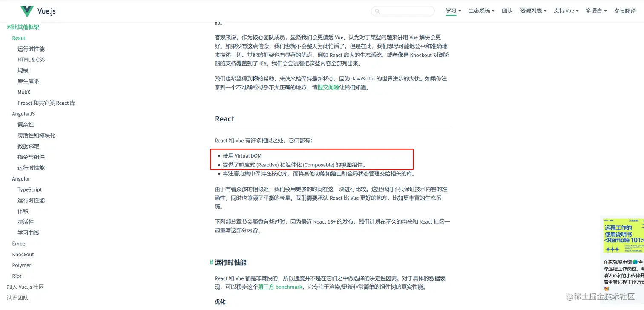The height and width of the screenshot is (310, 644).
Task: Open the Remote 101 ad image
Action: coord(624,236)
